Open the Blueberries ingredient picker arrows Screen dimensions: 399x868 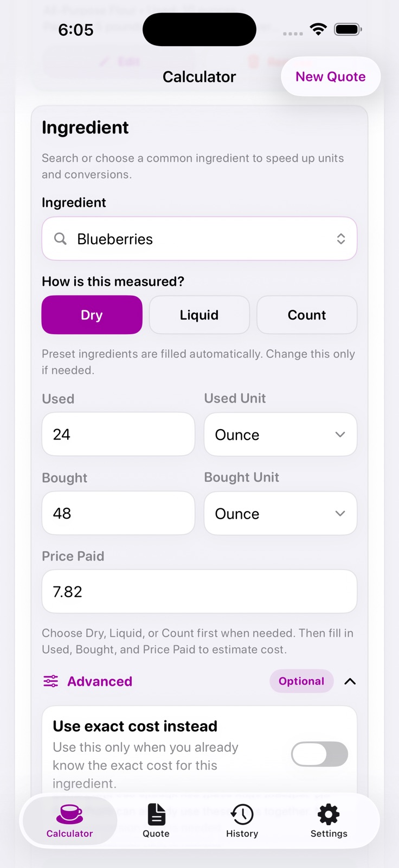coord(341,239)
